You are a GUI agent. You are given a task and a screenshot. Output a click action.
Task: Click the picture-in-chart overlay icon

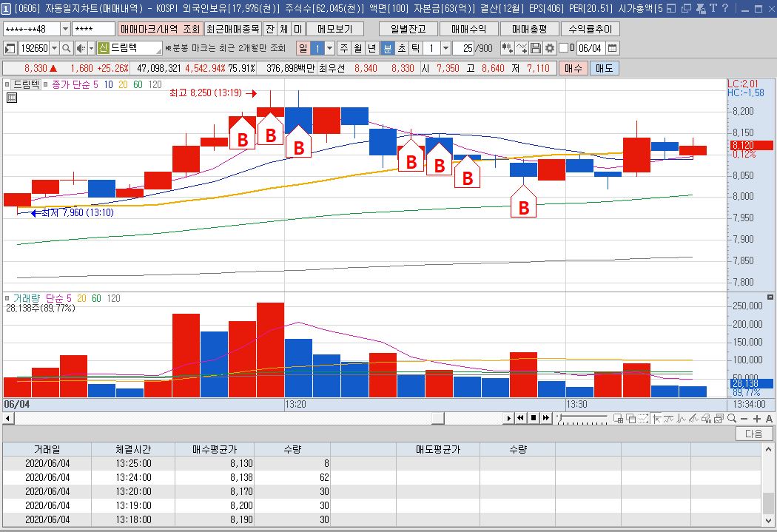pyautogui.click(x=719, y=419)
